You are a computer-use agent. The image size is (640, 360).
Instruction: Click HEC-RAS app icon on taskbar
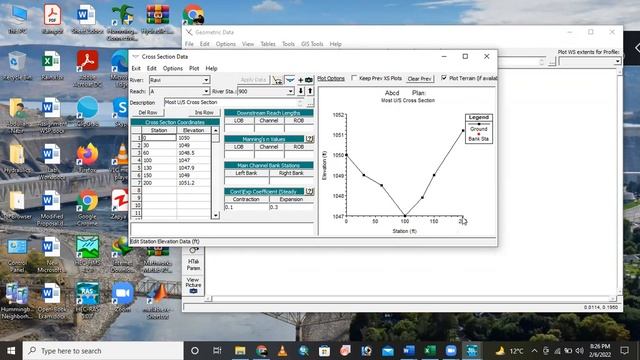pyautogui.click(x=472, y=351)
